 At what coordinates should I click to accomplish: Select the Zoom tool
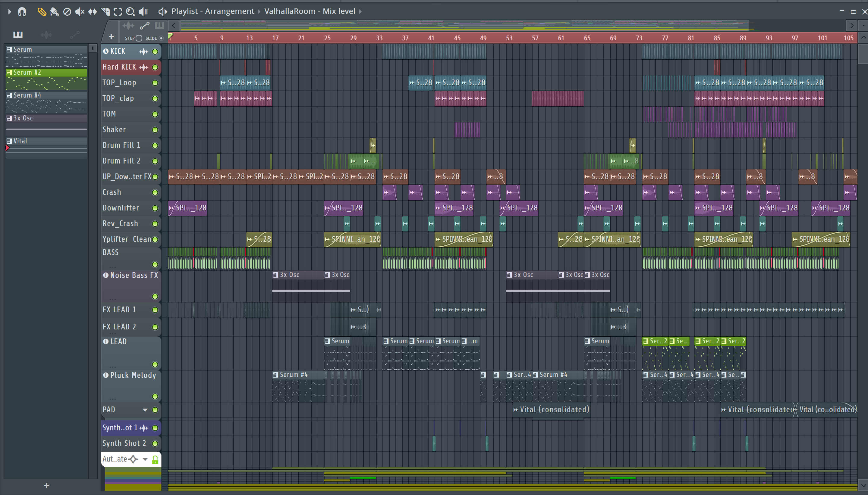pos(130,12)
